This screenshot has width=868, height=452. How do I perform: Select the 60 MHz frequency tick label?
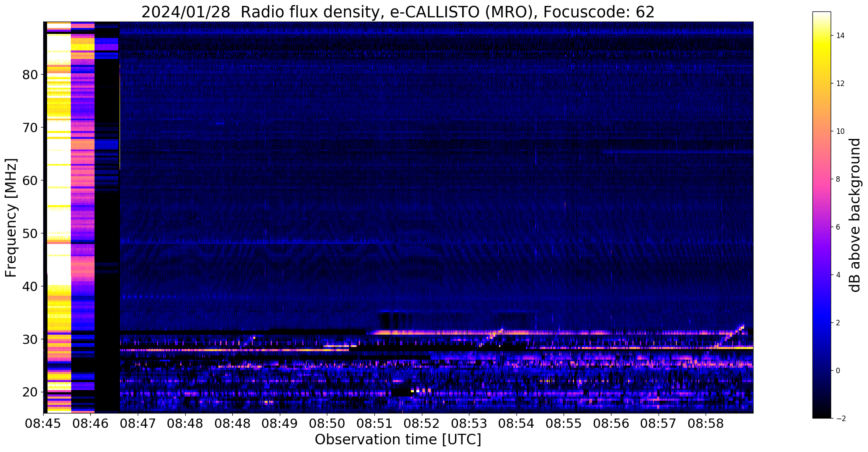point(31,180)
